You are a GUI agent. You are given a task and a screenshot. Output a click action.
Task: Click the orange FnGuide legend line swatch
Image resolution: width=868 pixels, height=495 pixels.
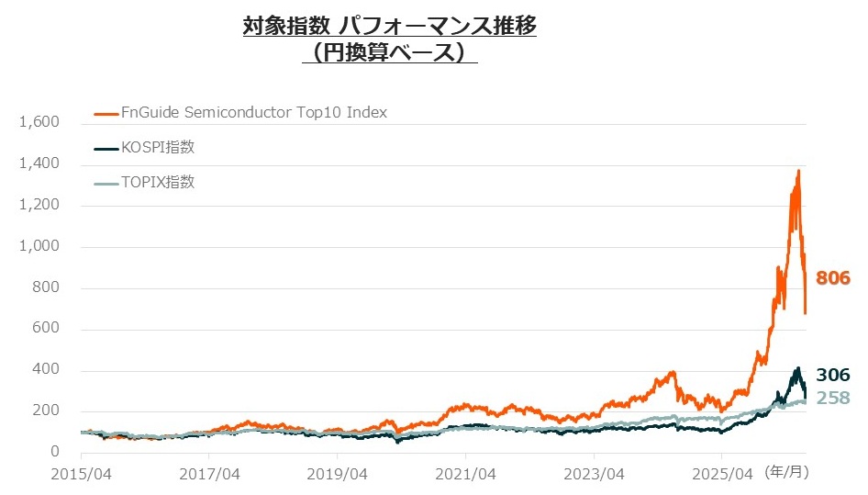(106, 114)
